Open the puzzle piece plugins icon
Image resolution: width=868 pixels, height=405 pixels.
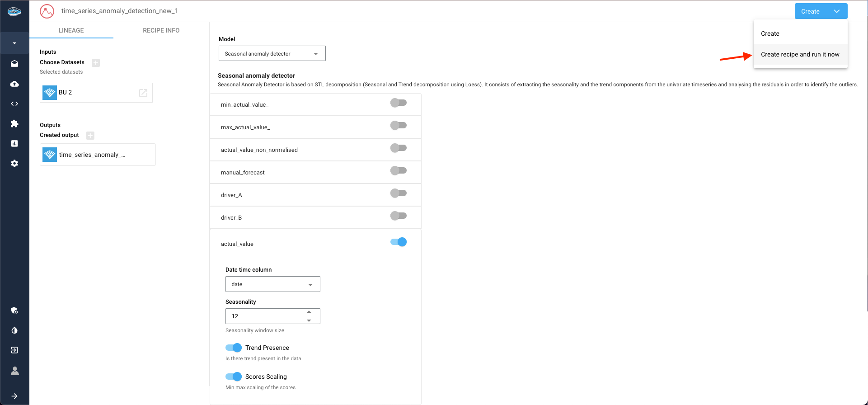click(14, 123)
